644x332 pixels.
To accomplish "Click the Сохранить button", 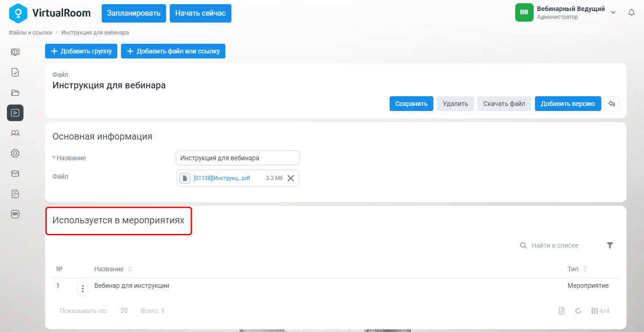I will (x=411, y=104).
